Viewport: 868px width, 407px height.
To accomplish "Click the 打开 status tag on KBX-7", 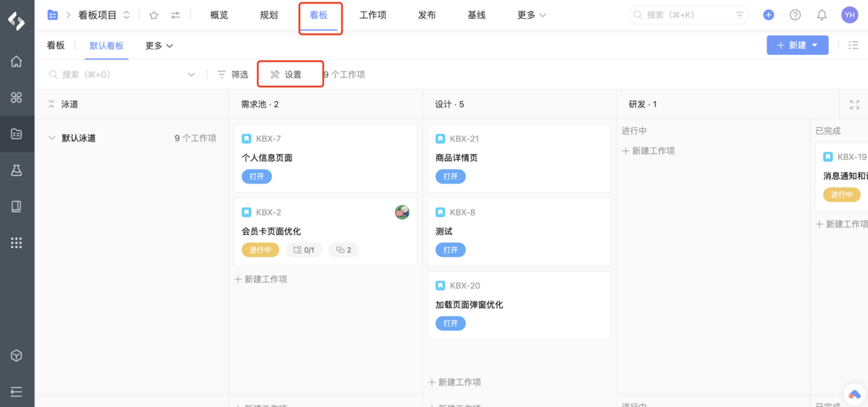I will [257, 176].
